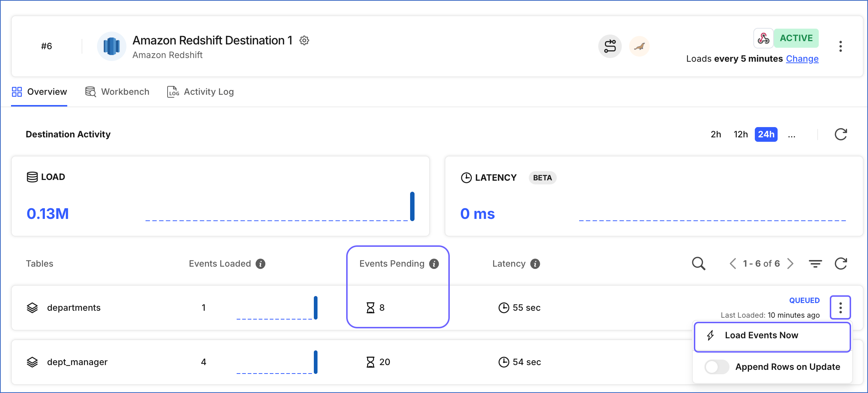Click the 0.13M load value

pyautogui.click(x=48, y=214)
